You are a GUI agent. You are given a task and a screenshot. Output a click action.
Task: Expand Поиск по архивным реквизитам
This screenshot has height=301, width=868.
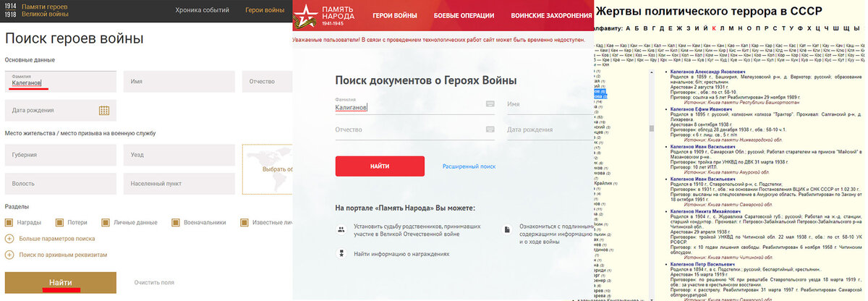pos(63,255)
